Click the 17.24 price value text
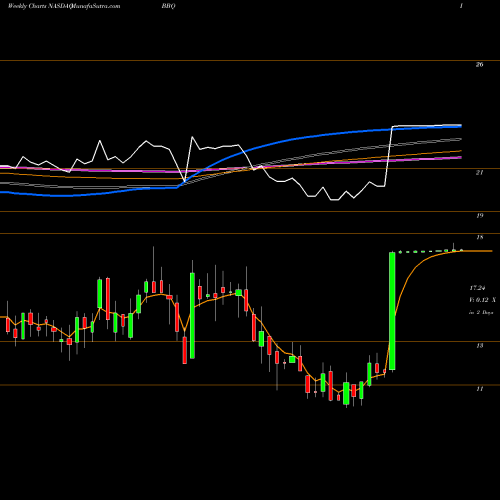 477,288
